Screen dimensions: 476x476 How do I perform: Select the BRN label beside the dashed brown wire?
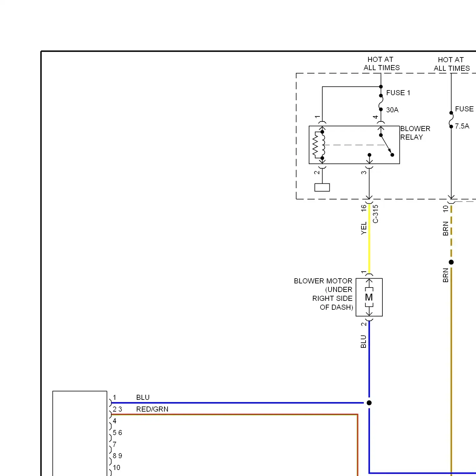446,229
